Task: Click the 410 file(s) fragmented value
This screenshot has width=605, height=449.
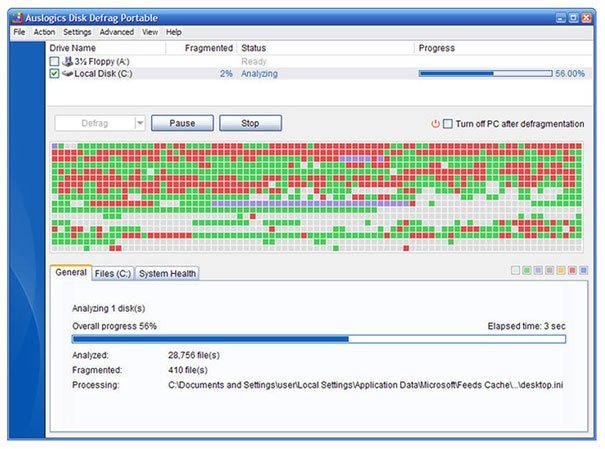Action: tap(188, 370)
